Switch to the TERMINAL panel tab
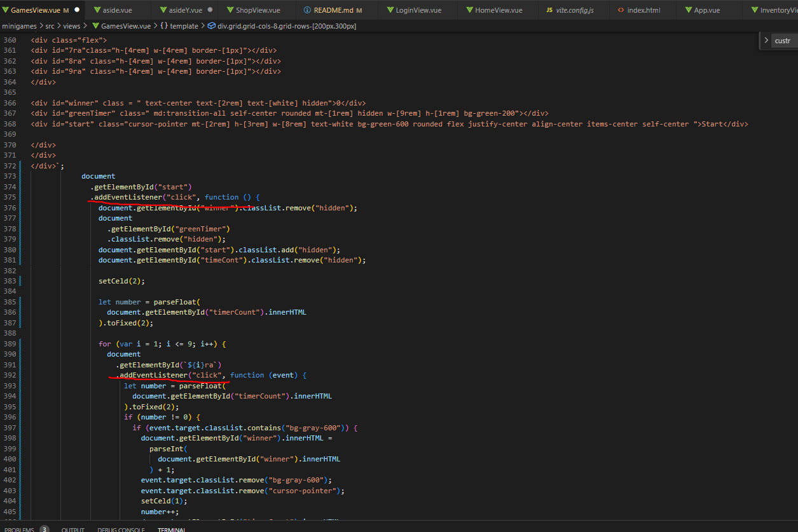This screenshot has width=798, height=532. point(172,529)
